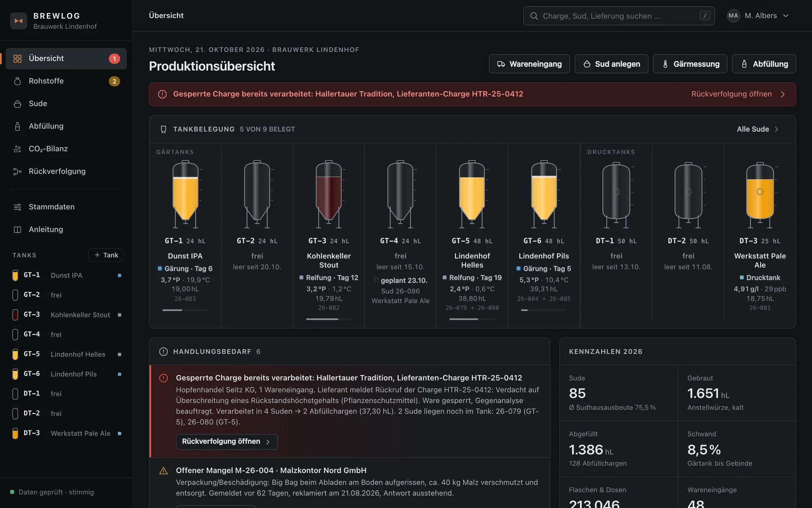Open the M. Albers account dropdown
Screen dimensions: 812x508
coord(758,15)
